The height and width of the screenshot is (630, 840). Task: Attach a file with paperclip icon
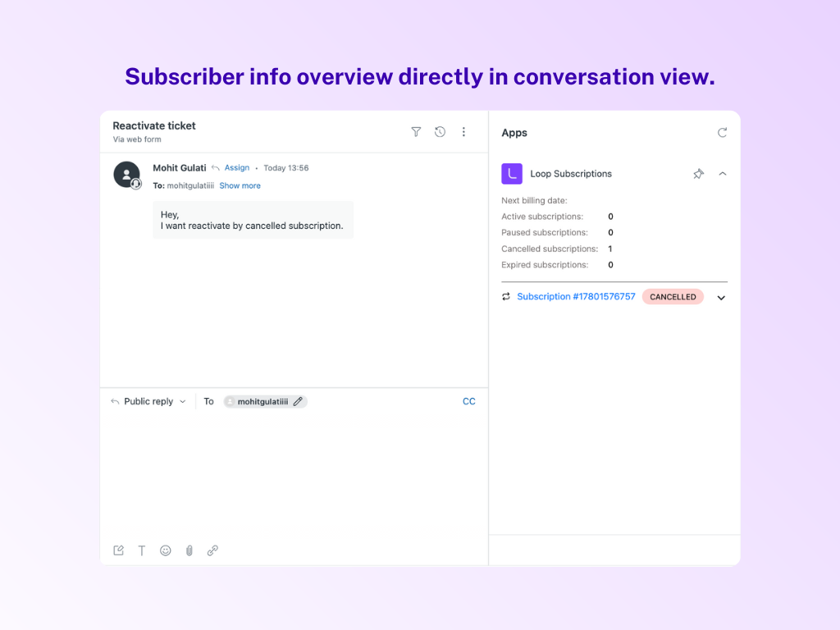189,550
